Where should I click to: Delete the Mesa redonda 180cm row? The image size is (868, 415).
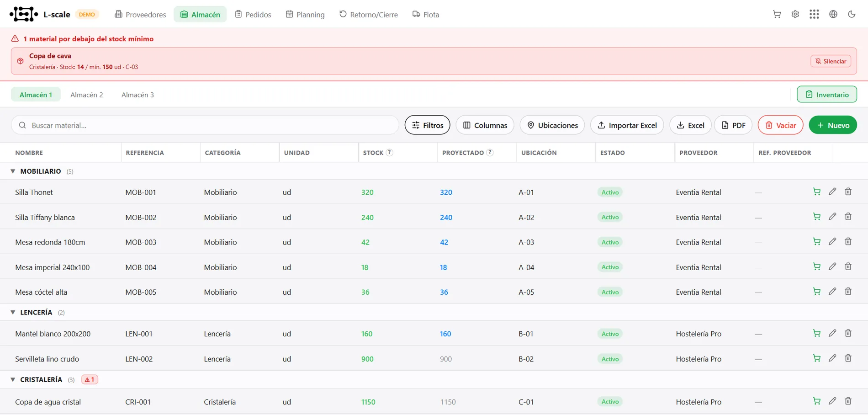pos(848,242)
